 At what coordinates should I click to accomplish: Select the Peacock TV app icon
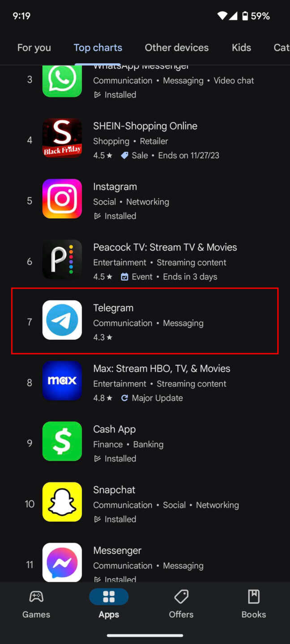62,259
